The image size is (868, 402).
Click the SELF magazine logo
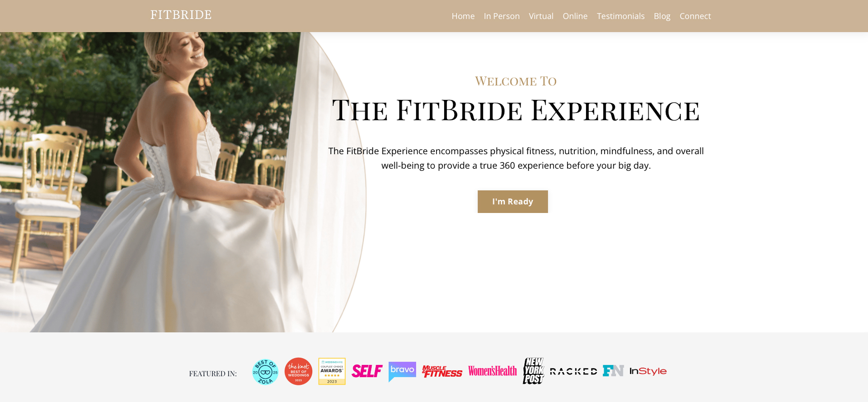[367, 371]
